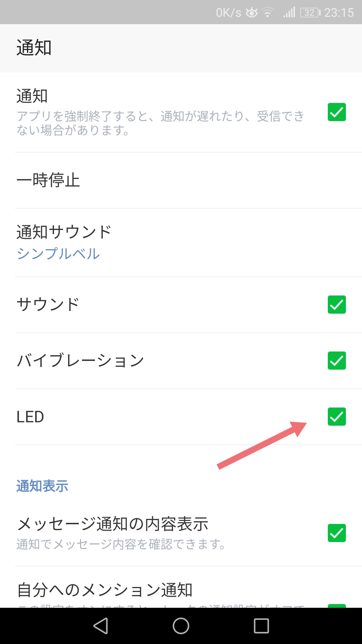Tap the network speed 0K/s indicator
The height and width of the screenshot is (644, 362).
click(228, 13)
